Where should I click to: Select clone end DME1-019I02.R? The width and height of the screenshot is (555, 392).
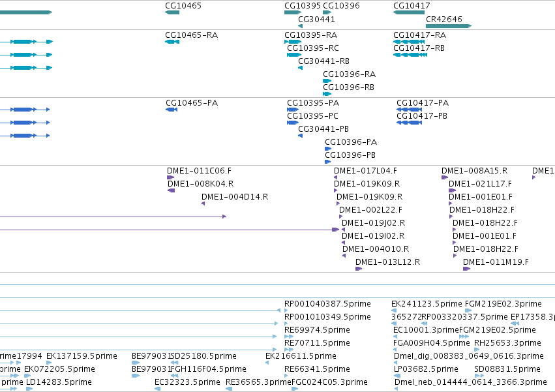pos(373,237)
